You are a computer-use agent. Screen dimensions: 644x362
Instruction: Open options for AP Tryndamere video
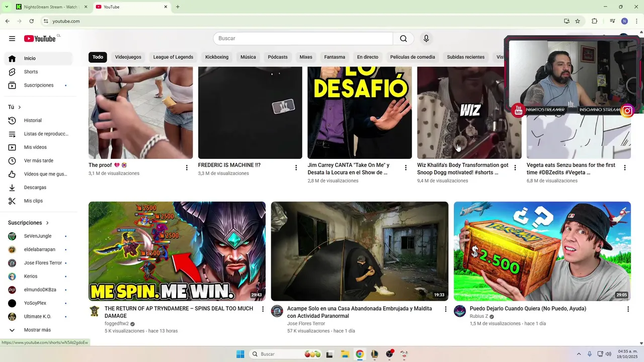(263, 309)
